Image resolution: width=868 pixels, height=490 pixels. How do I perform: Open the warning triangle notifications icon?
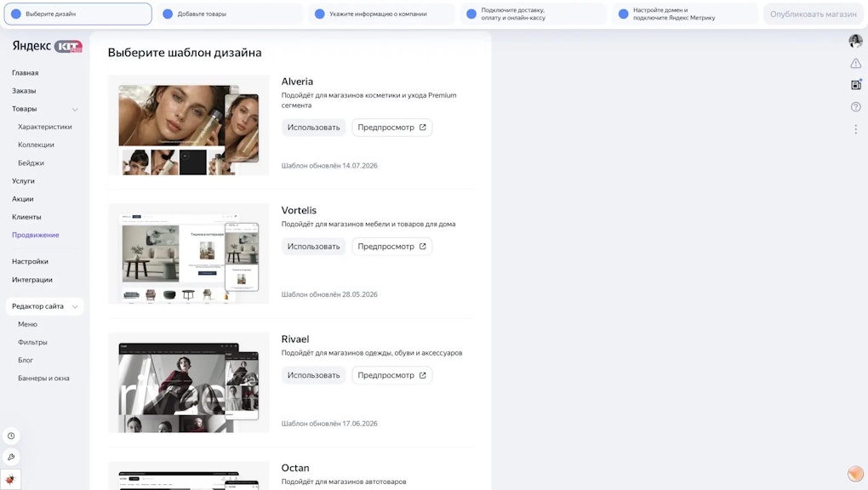855,63
